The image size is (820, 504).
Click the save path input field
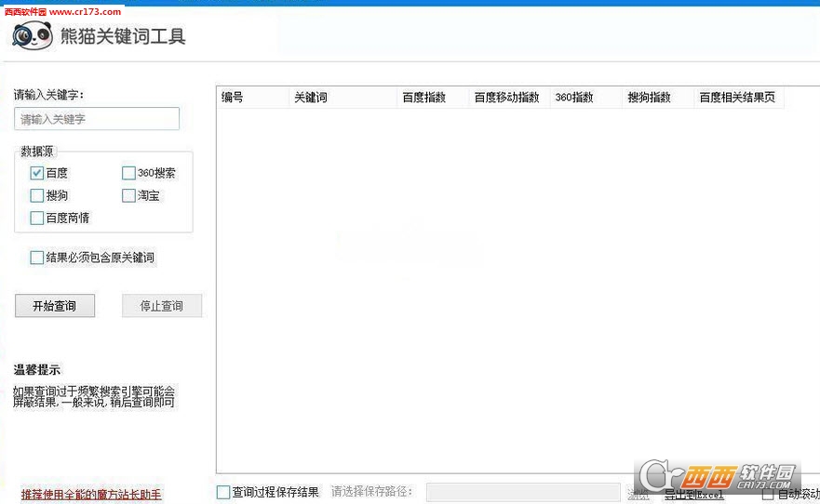pos(523,492)
